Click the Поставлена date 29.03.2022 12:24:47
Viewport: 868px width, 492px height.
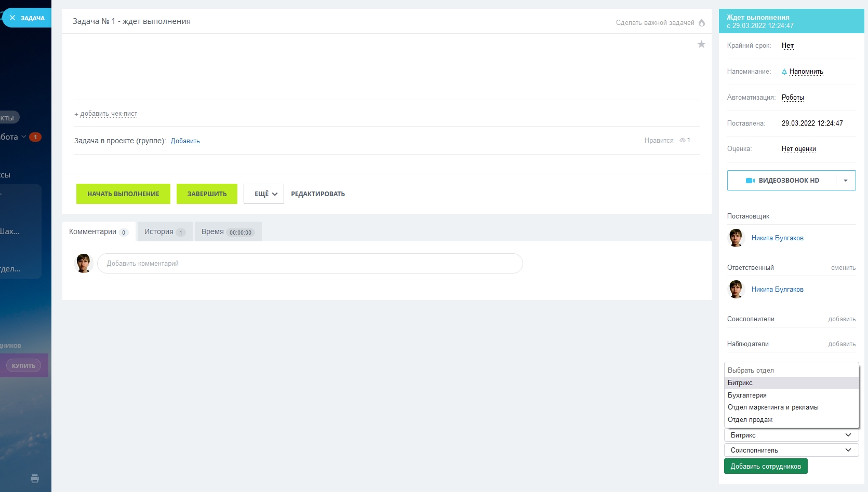pyautogui.click(x=812, y=124)
